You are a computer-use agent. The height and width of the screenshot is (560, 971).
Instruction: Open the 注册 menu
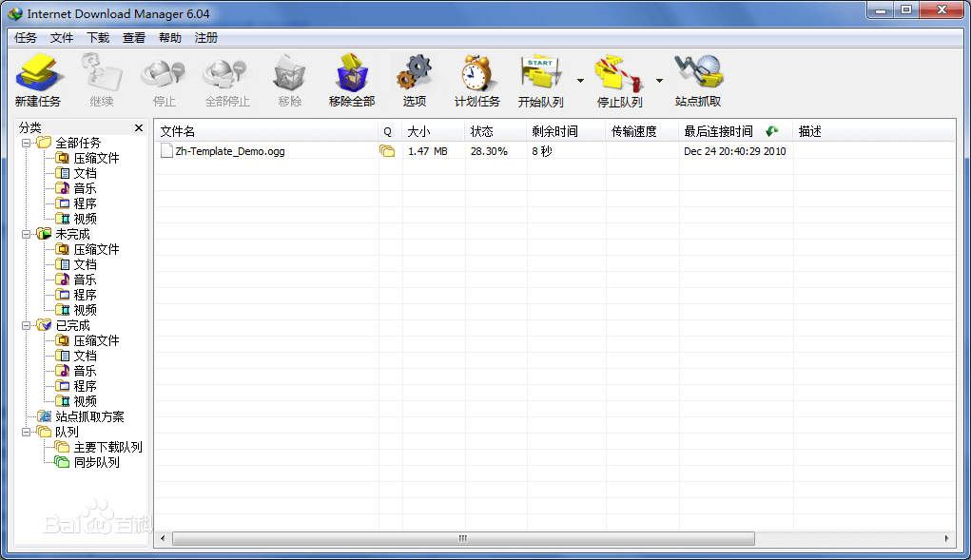(206, 38)
